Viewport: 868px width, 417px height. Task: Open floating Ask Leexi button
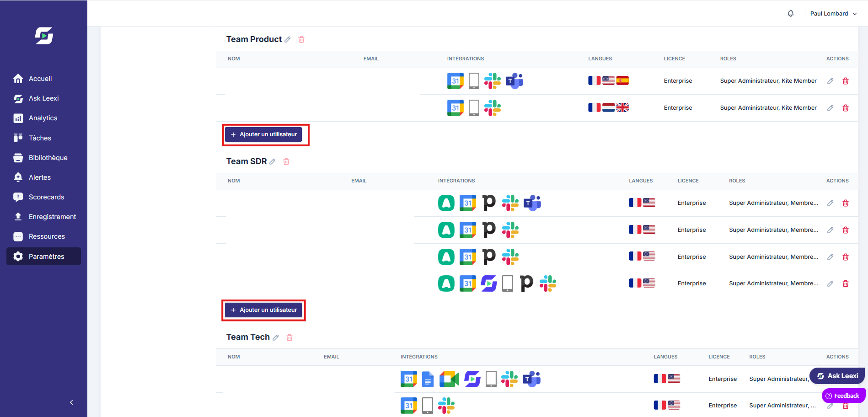click(837, 376)
